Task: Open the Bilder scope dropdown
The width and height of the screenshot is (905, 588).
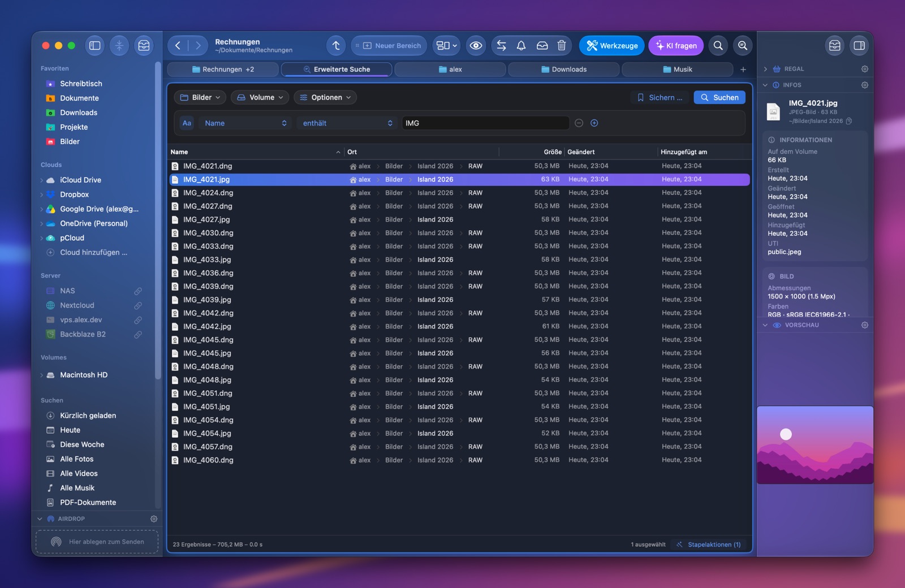Action: 200,97
